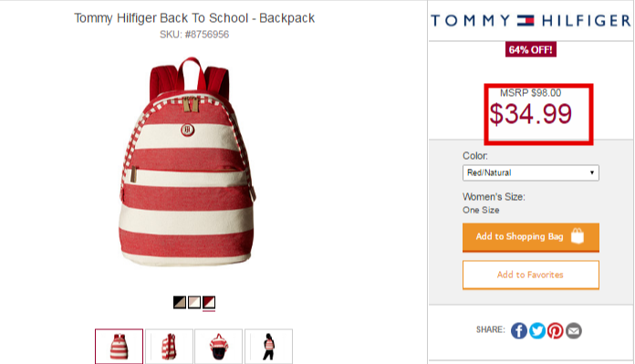This screenshot has width=635, height=364.
Task: Open the Color dropdown showing Red/Natural
Action: tap(530, 173)
